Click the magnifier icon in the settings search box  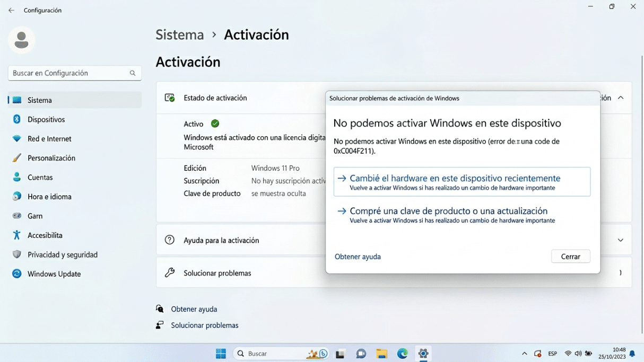[x=133, y=73]
